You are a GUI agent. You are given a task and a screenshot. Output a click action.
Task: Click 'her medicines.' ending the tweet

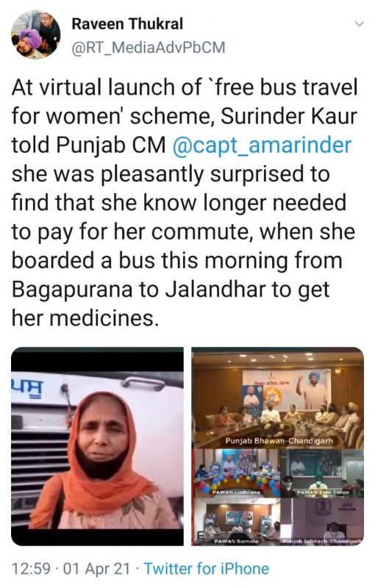[x=83, y=318]
